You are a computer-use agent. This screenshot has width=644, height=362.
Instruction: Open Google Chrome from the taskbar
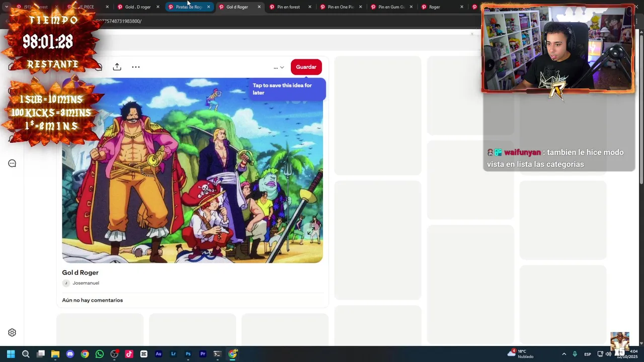85,354
